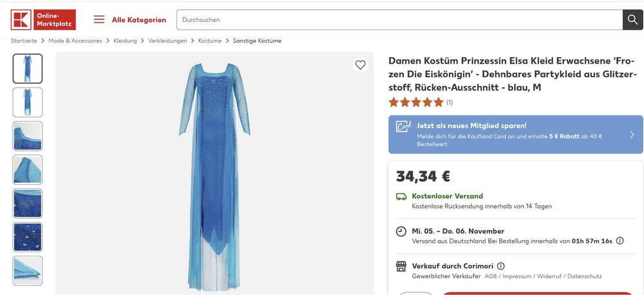
Task: Select the first dress thumbnail
Action: [28, 68]
